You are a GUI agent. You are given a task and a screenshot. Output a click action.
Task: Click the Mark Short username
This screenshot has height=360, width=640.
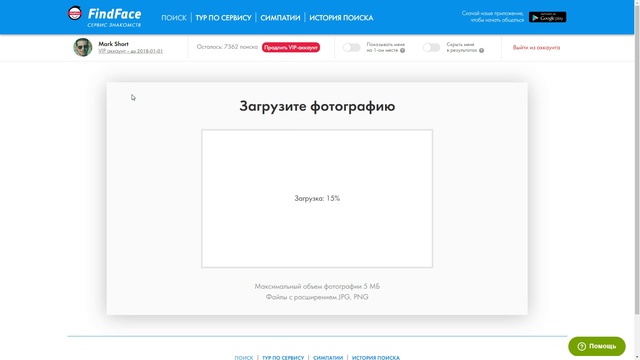113,44
